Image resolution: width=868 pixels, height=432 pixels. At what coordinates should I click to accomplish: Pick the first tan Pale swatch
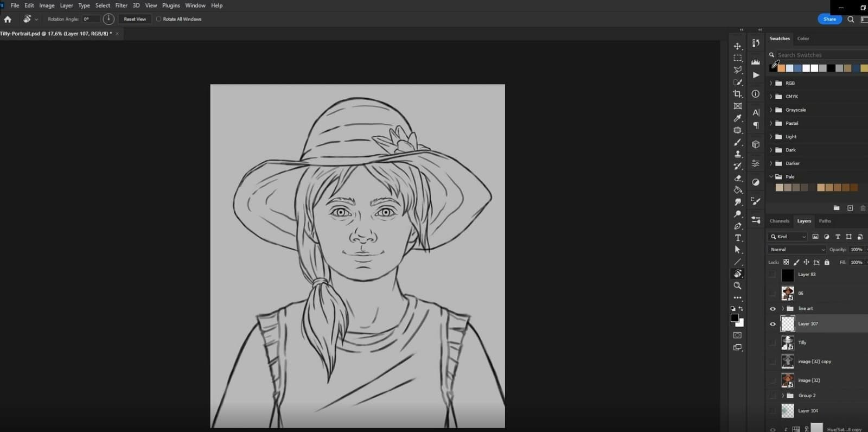pos(779,188)
